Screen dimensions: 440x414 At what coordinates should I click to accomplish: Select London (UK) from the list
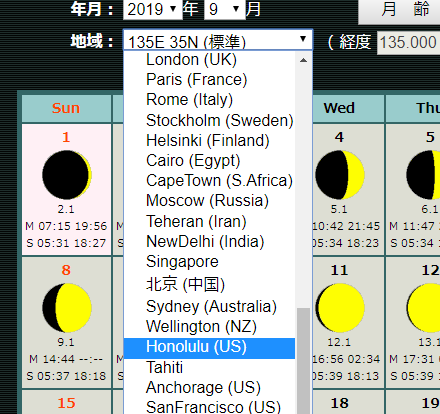pos(209,60)
